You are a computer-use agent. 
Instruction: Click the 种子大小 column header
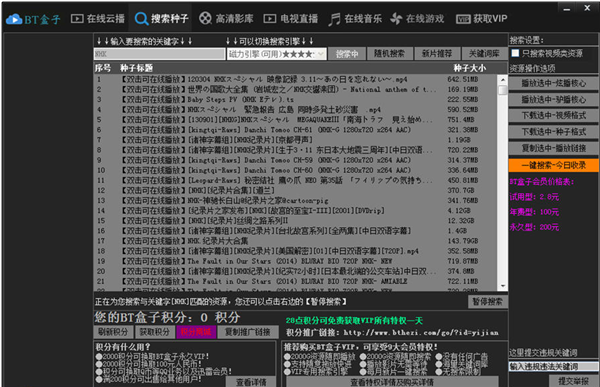pos(470,68)
